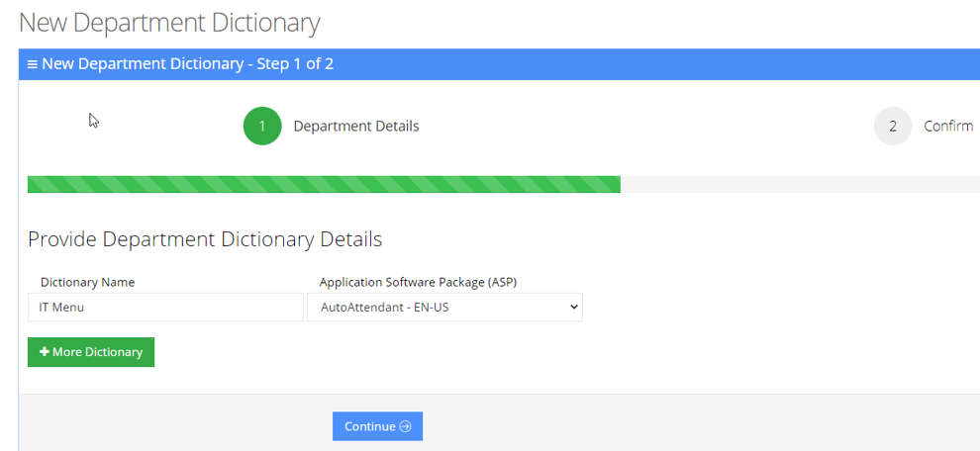Click the plus icon on More Dictionary
The image size is (980, 451).
pos(45,352)
